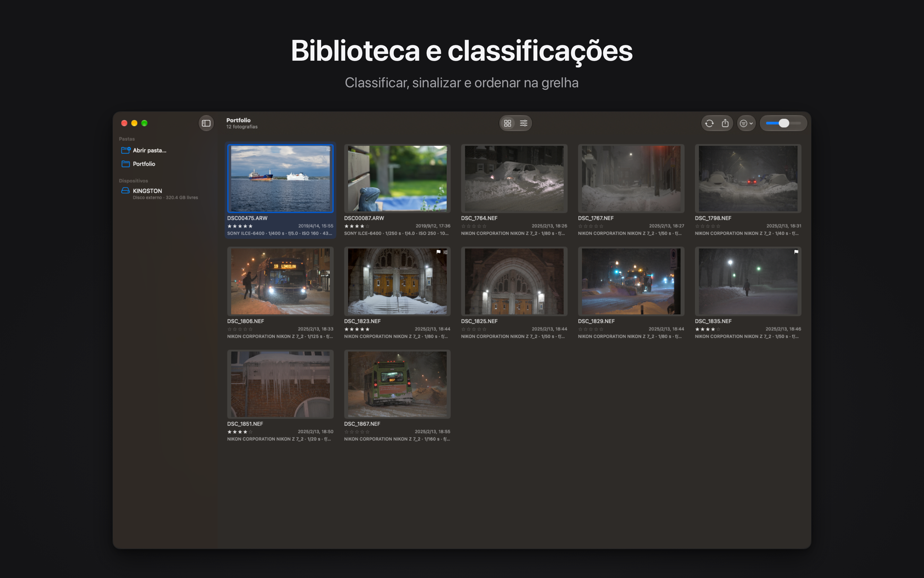Select the DSC_1867.NEF green bus thumbnail
Screen dimensions: 924x578
click(397, 384)
